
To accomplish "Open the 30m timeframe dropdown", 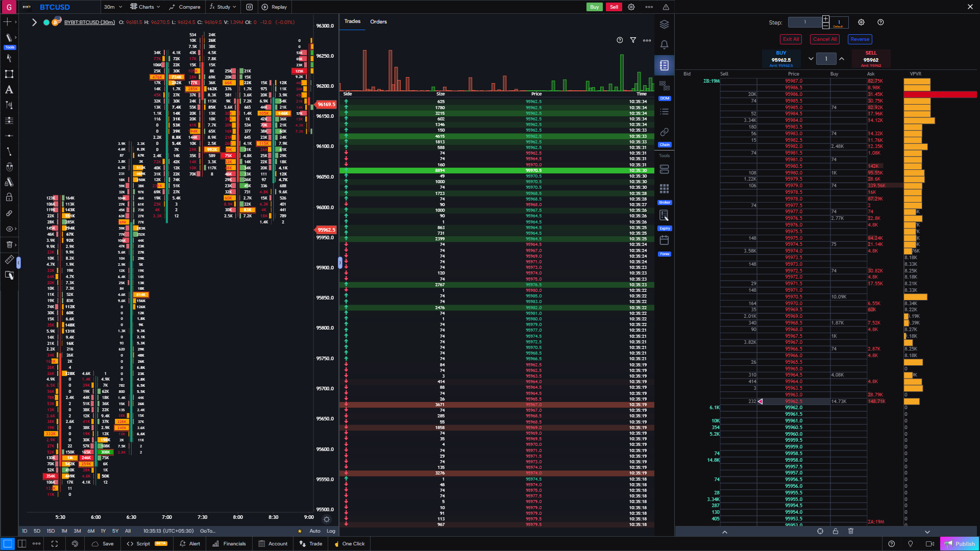I will [112, 7].
